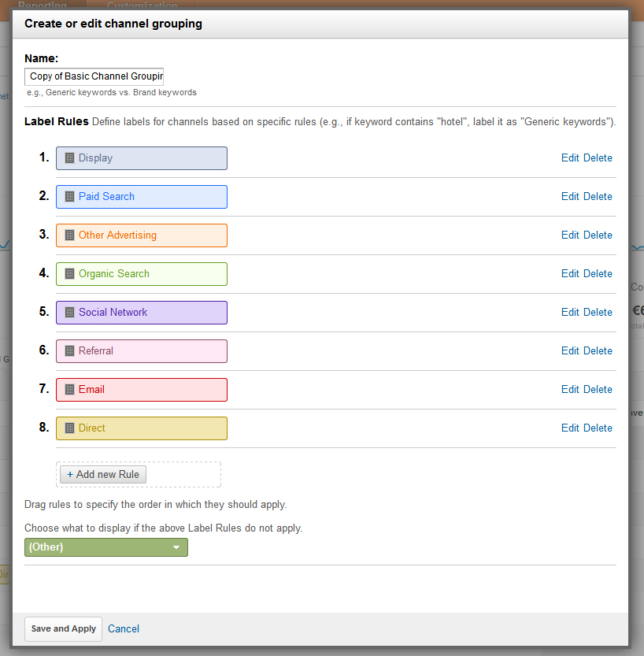Click the drag handle icon on Display rule

pos(69,158)
